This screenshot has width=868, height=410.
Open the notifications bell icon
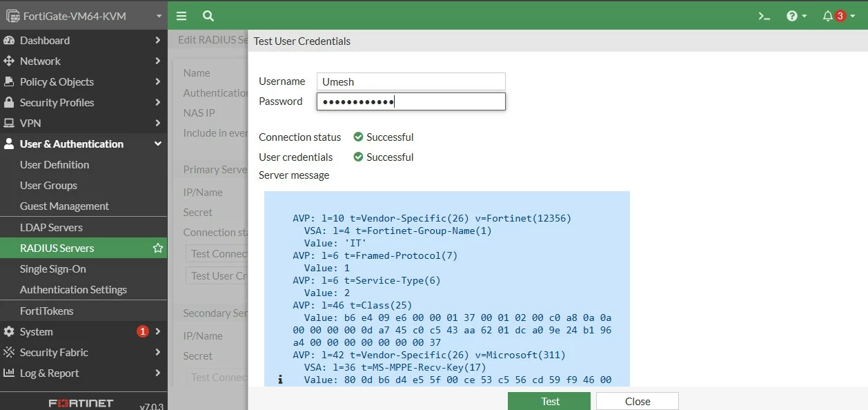828,16
